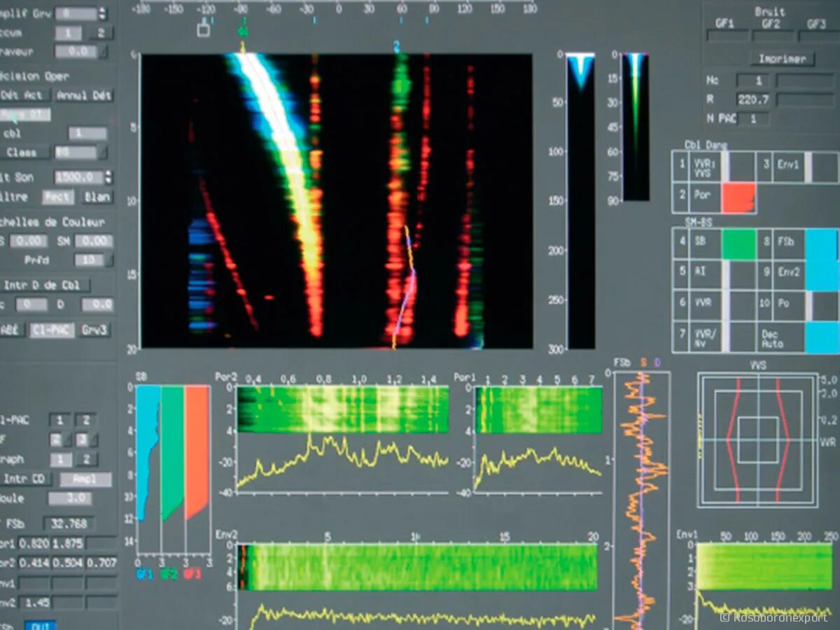Click the Por1 0.820 value cell
840x630 pixels.
click(x=33, y=543)
